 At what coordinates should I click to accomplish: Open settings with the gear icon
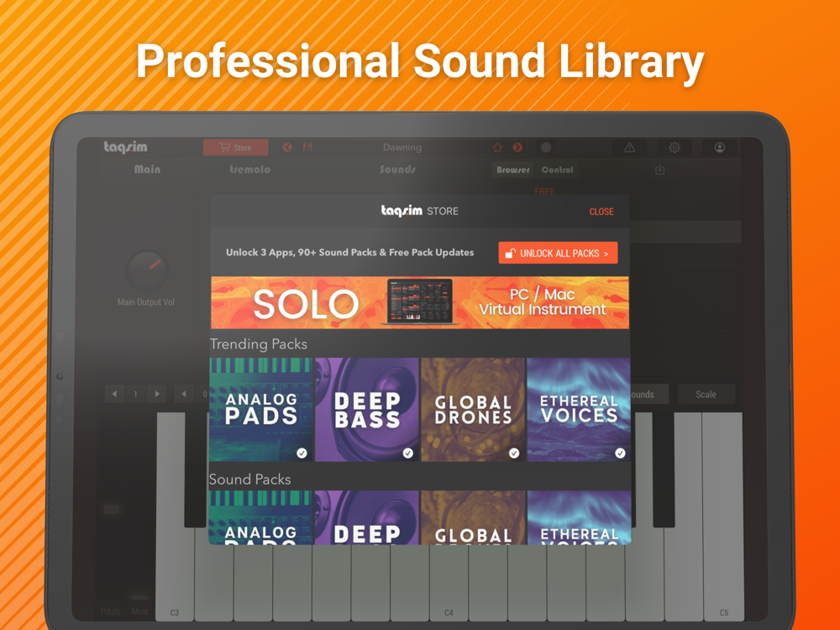[675, 147]
